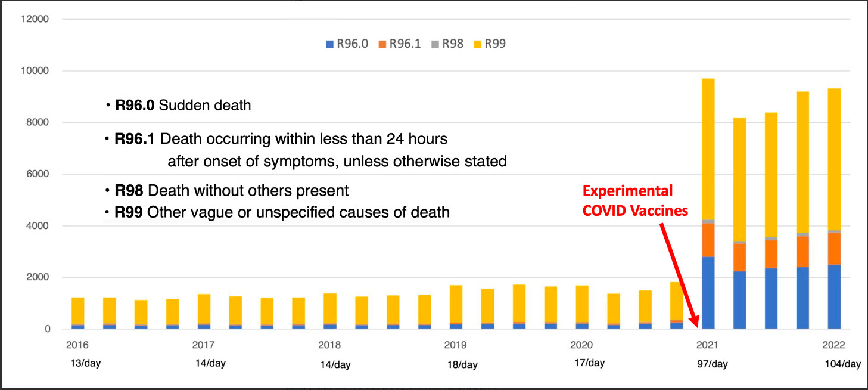Viewport: 868px width, 390px height.
Task: Click the blue R96.0 legend swatch
Action: 329,44
